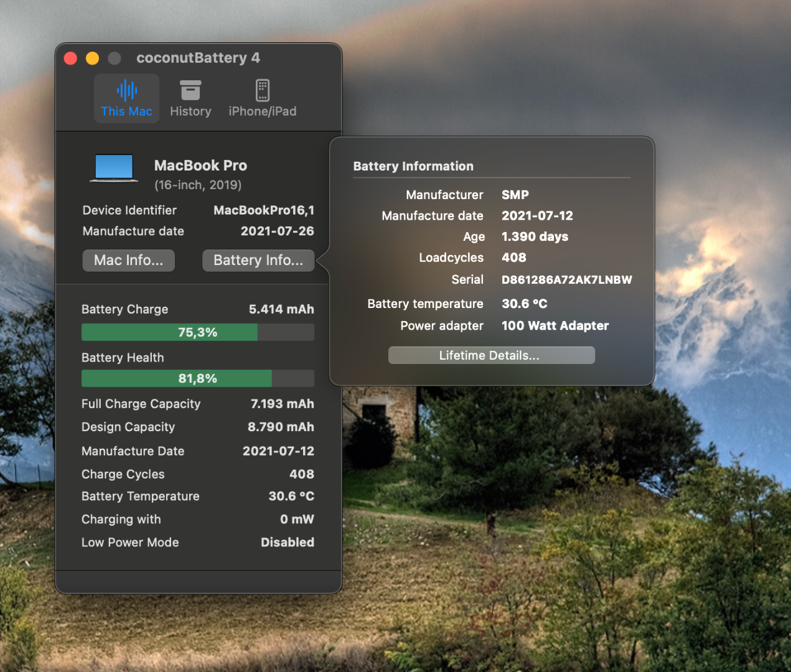Select the MacBook Pro model name

coord(200,166)
